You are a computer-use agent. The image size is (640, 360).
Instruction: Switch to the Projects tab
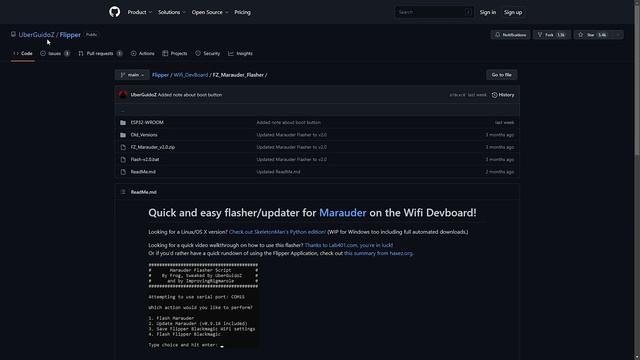click(175, 53)
